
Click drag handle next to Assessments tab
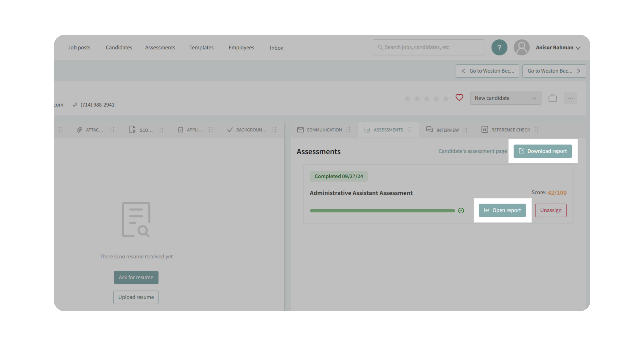pyautogui.click(x=410, y=130)
